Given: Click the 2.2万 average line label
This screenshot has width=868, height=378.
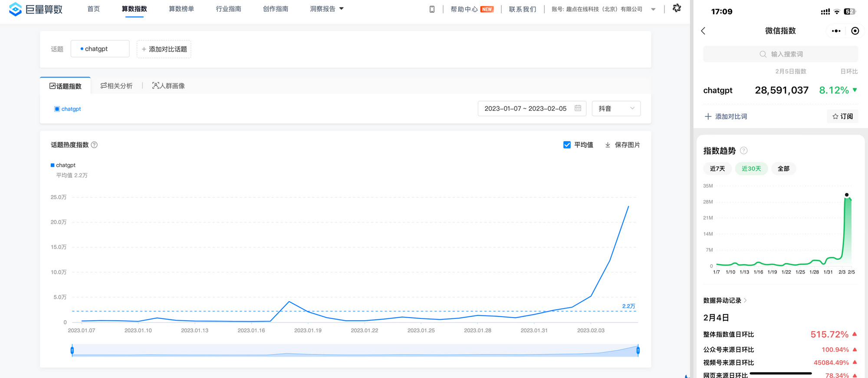Looking at the screenshot, I should coord(628,306).
